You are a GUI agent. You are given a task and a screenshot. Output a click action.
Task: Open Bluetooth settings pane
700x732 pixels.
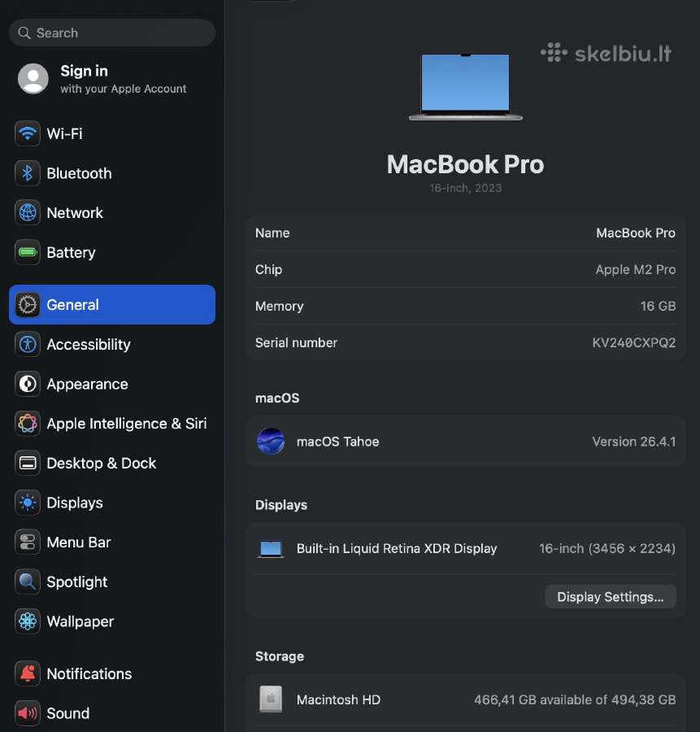pos(112,173)
